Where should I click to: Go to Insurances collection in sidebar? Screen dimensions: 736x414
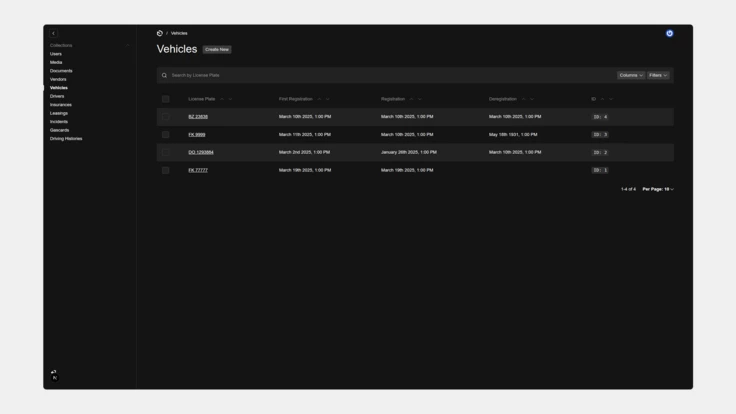pos(61,105)
